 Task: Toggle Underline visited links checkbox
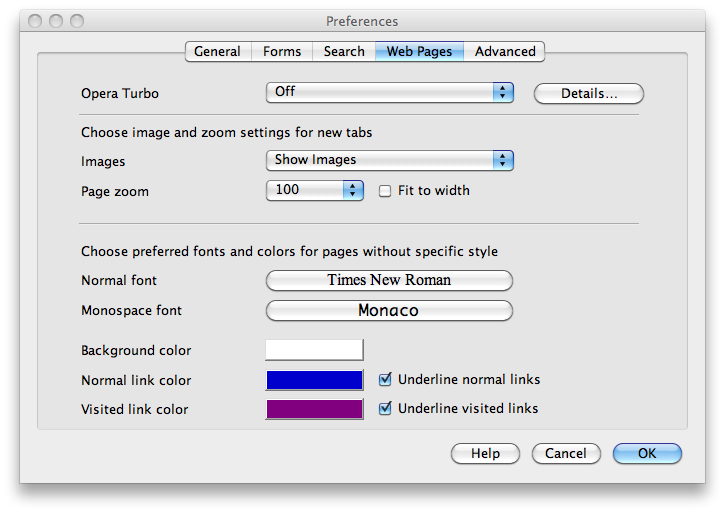385,409
